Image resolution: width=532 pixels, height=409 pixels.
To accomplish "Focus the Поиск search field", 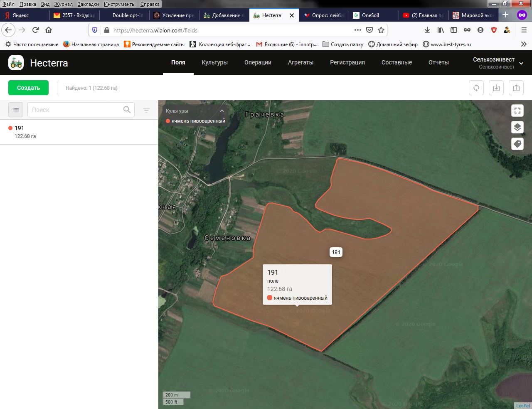I will click(75, 110).
